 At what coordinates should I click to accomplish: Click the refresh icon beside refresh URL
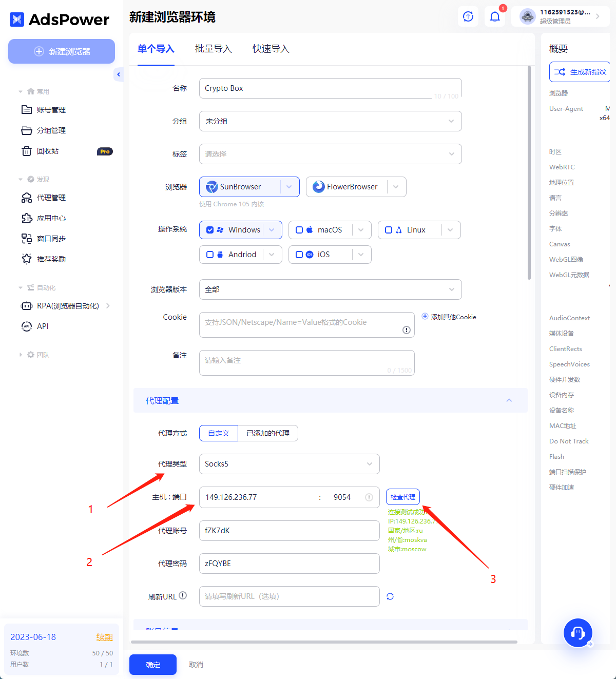click(390, 596)
